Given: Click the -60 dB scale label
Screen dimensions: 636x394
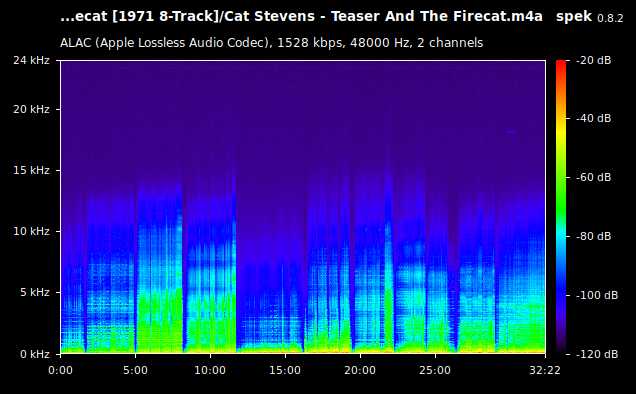Looking at the screenshot, I should click(x=593, y=177).
